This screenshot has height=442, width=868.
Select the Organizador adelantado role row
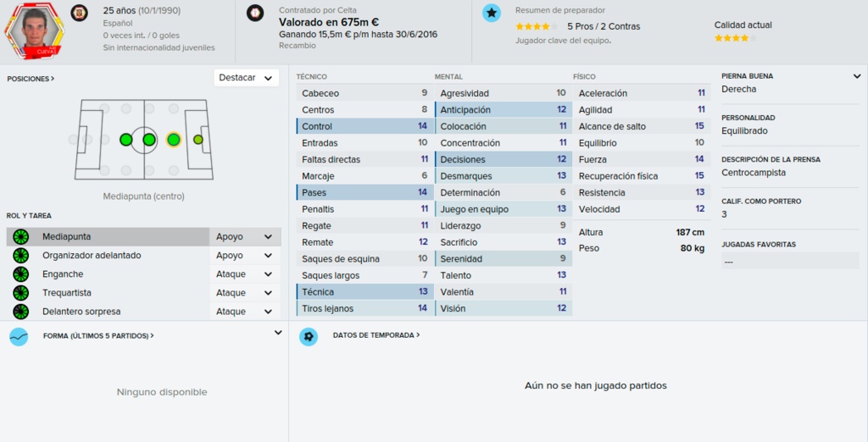[x=143, y=256]
